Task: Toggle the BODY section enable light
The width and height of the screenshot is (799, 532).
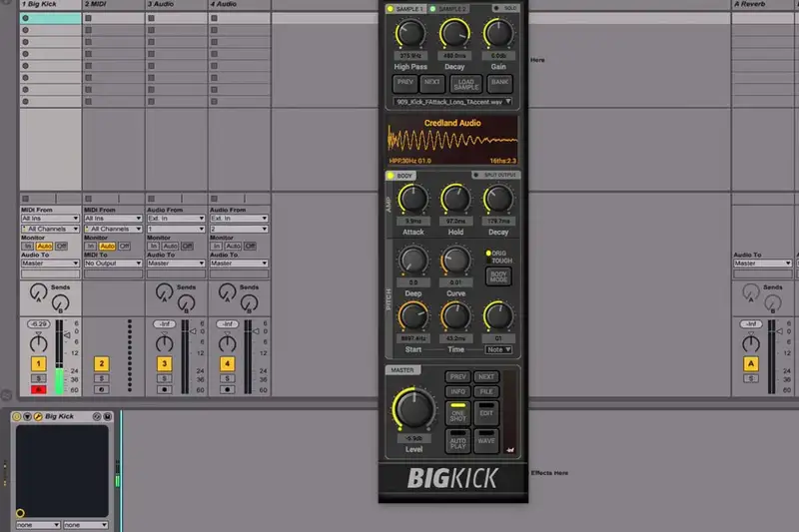Action: point(391,176)
